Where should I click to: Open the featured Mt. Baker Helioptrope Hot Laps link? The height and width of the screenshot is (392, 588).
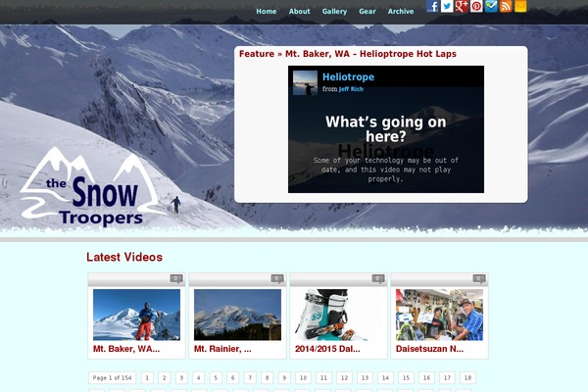370,54
